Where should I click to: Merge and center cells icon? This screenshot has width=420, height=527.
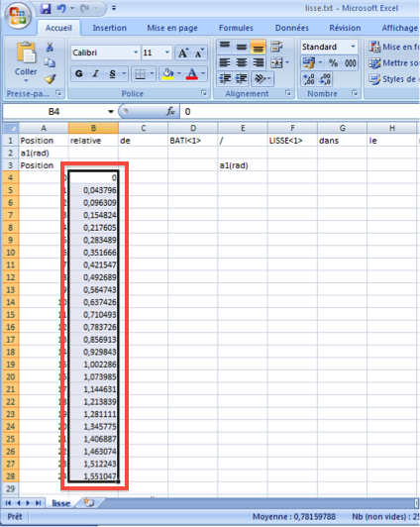(x=277, y=62)
